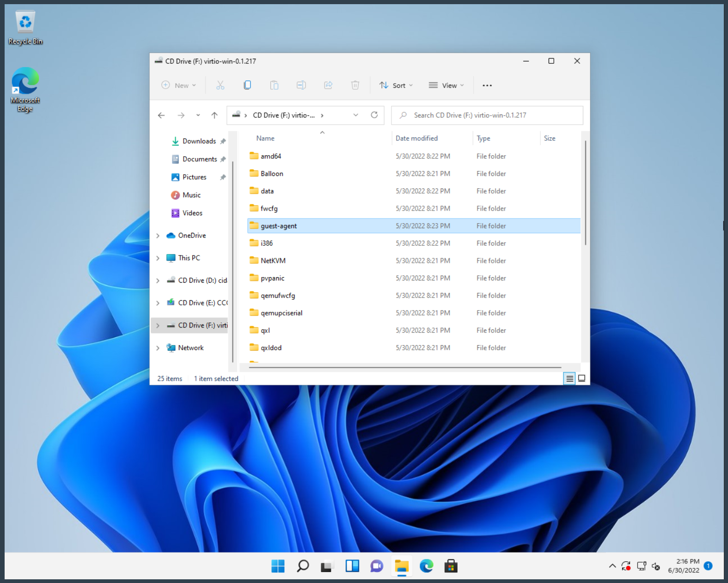Click the search CD Drive field

[487, 115]
